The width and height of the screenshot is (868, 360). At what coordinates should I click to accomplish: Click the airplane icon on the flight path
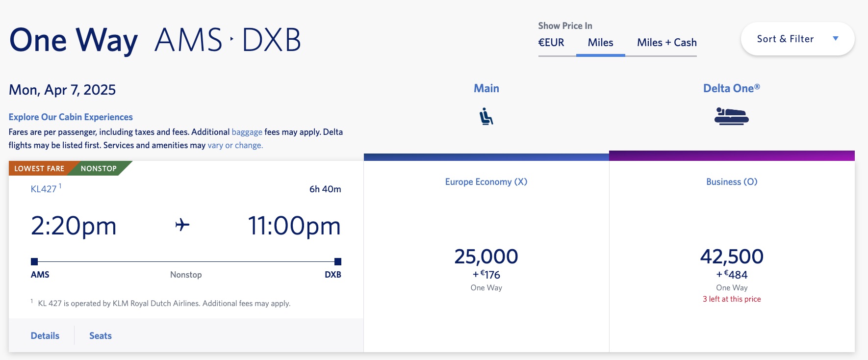pos(181,225)
